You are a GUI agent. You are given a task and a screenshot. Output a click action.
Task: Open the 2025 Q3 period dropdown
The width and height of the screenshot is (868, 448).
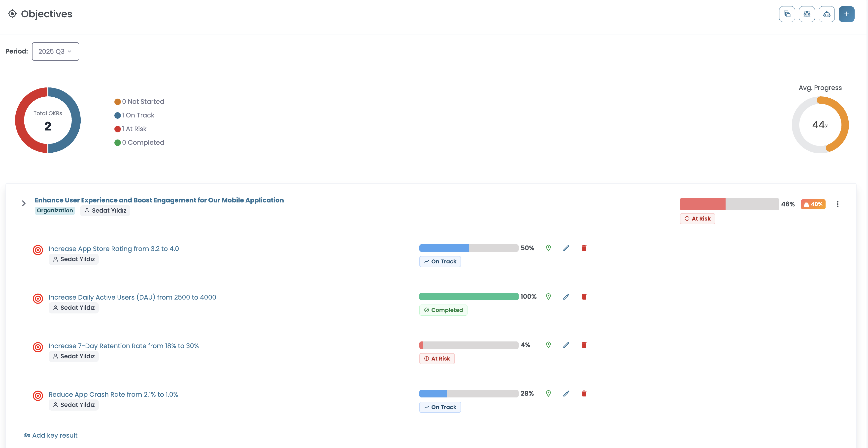pos(55,52)
